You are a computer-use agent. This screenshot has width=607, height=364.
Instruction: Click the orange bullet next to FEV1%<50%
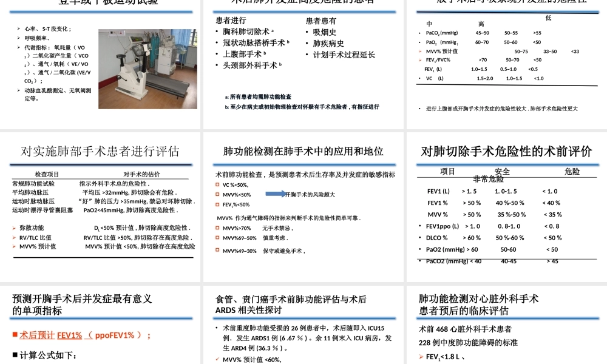pyautogui.click(x=217, y=204)
